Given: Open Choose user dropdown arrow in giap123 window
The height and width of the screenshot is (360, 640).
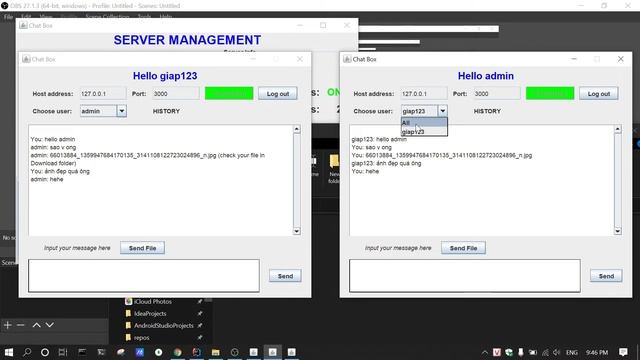Looking at the screenshot, I should point(122,111).
